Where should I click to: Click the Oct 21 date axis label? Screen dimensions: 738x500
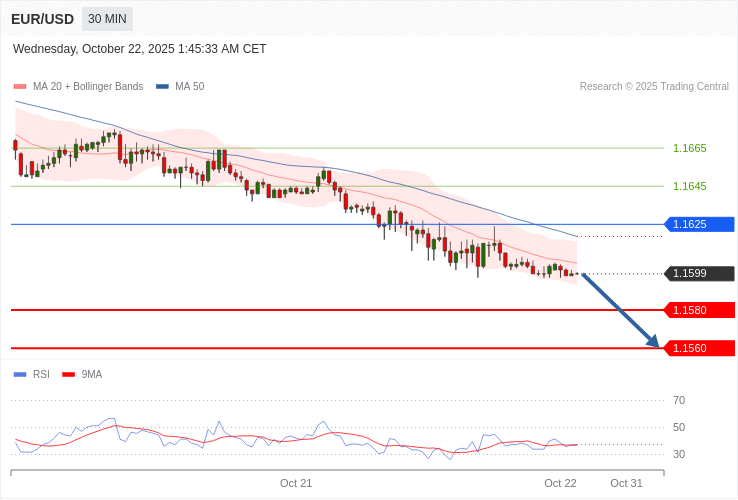pos(296,483)
